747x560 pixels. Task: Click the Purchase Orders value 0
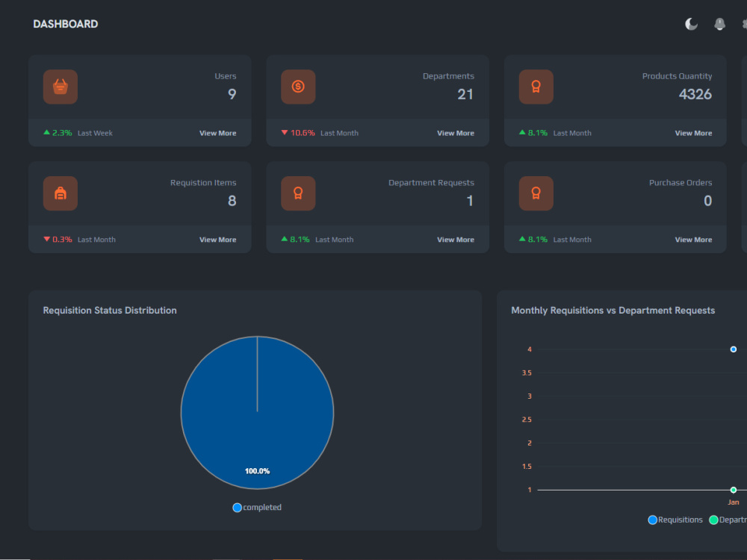click(x=708, y=201)
